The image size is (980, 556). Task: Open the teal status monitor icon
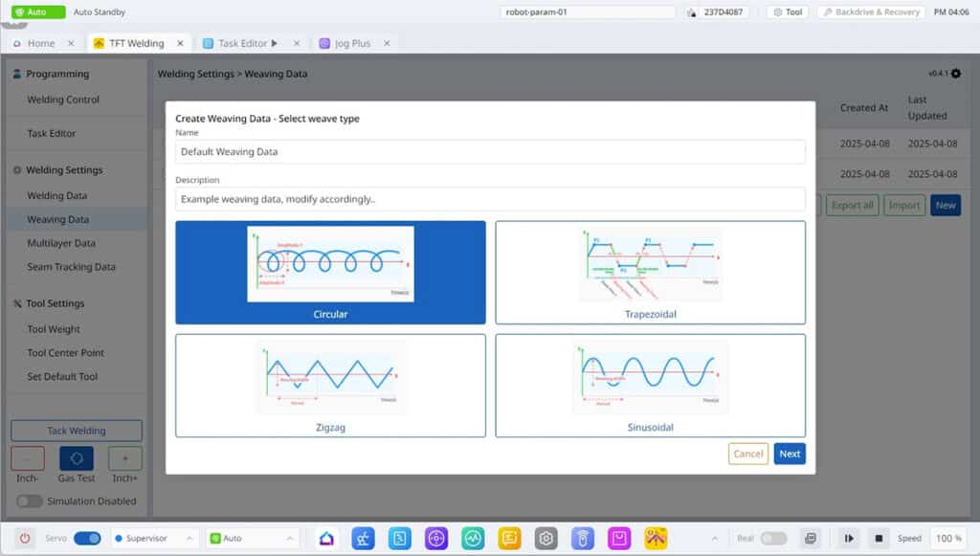(473, 538)
